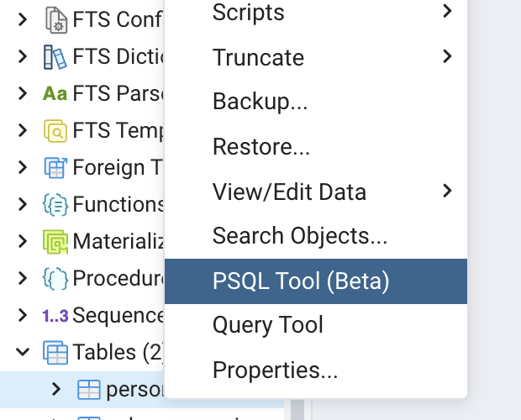
Task: Select Backup... from the context menu
Action: click(260, 102)
